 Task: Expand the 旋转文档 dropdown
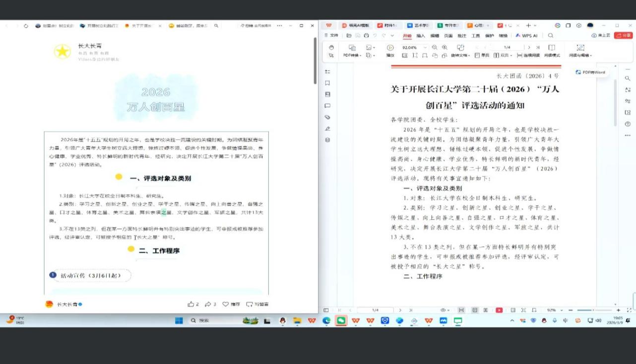(460, 56)
